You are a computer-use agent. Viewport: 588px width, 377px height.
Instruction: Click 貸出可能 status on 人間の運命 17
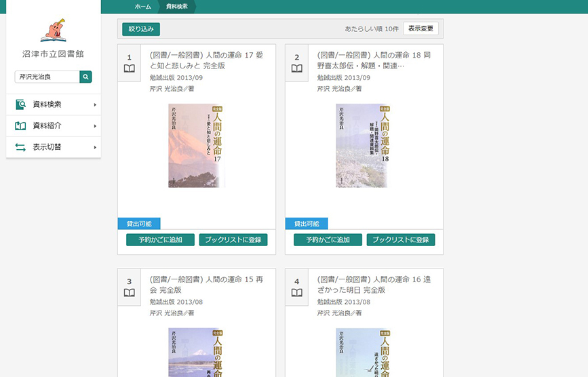pos(139,224)
